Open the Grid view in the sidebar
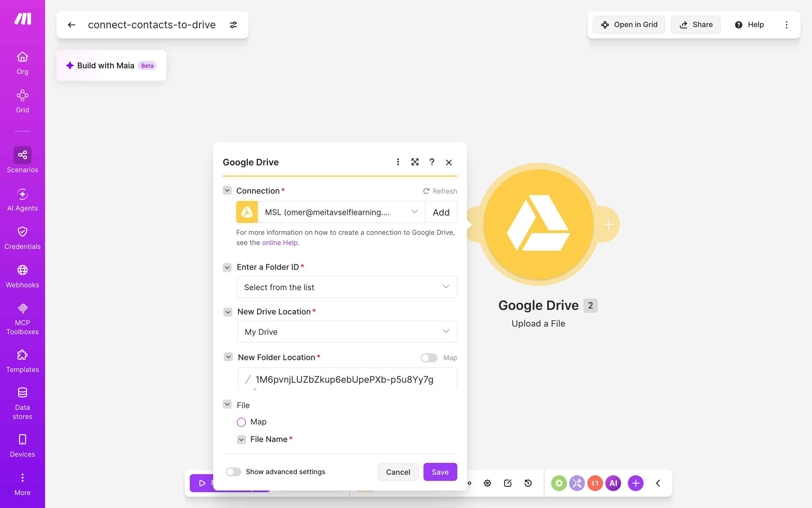This screenshot has width=812, height=508. [x=23, y=101]
